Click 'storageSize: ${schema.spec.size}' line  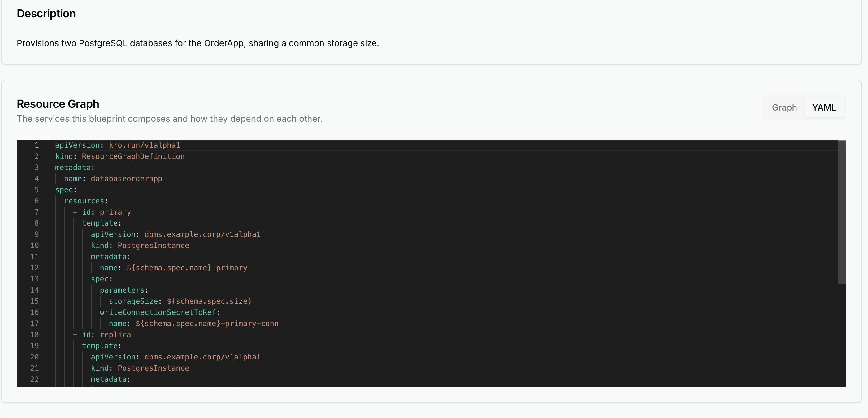pos(180,301)
